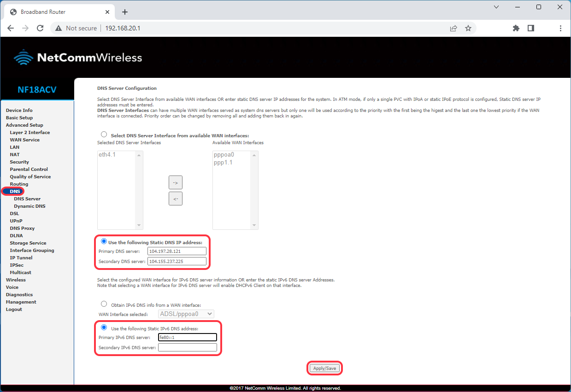
Task: Click the Available WAN Interfaces scroll-up arrow
Action: pos(255,155)
